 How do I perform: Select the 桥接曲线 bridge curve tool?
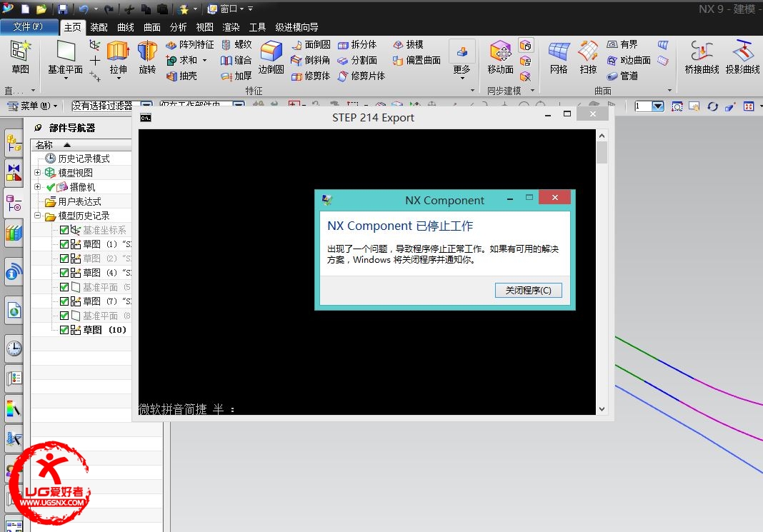click(702, 57)
